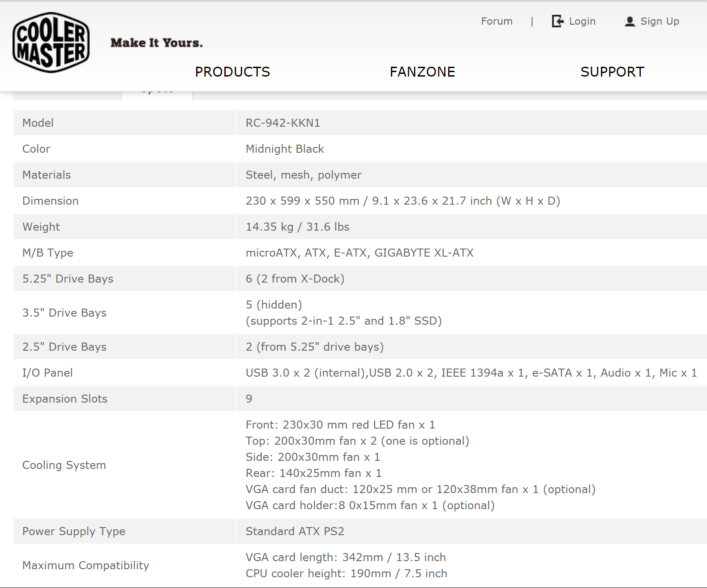Select the 'VGA card holder' line
This screenshot has width=707, height=588.
[x=370, y=506]
